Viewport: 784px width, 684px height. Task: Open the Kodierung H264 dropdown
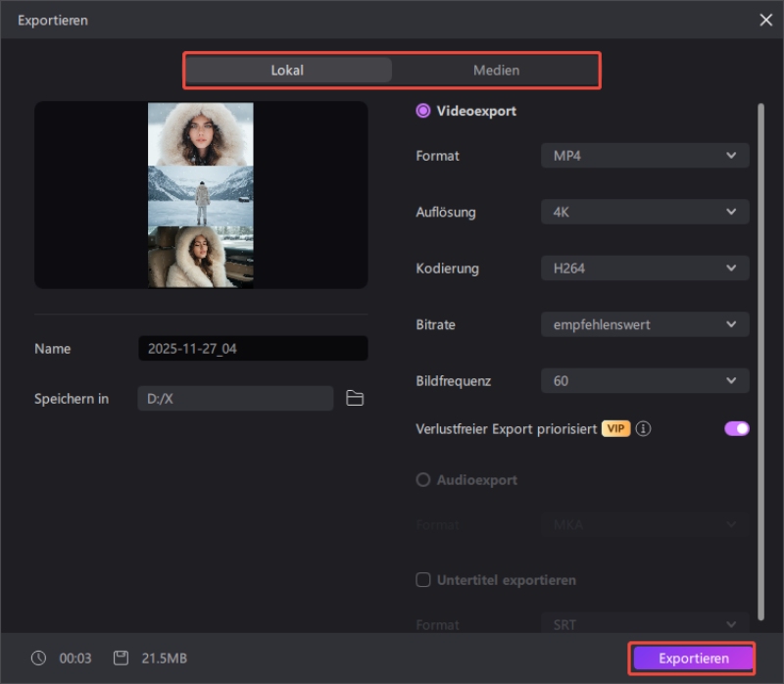645,269
